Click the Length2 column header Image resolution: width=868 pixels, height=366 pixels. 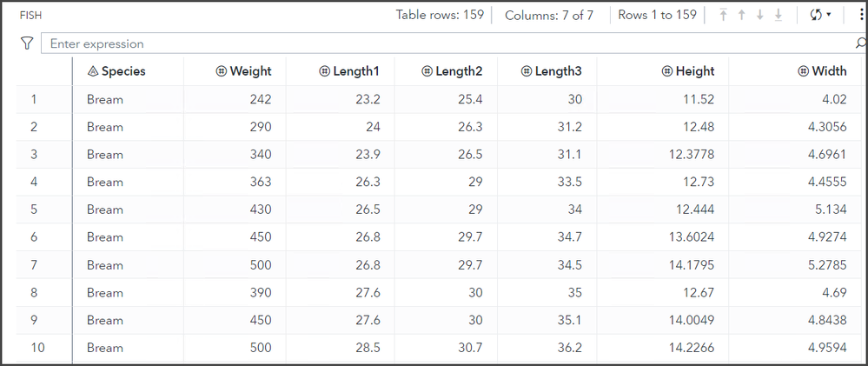460,71
